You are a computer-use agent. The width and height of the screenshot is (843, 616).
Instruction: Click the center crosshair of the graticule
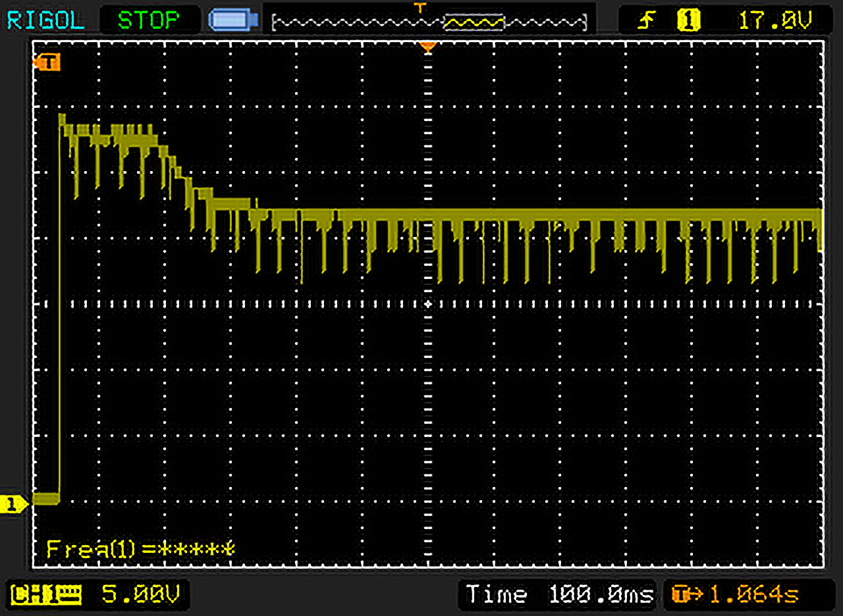pyautogui.click(x=428, y=304)
